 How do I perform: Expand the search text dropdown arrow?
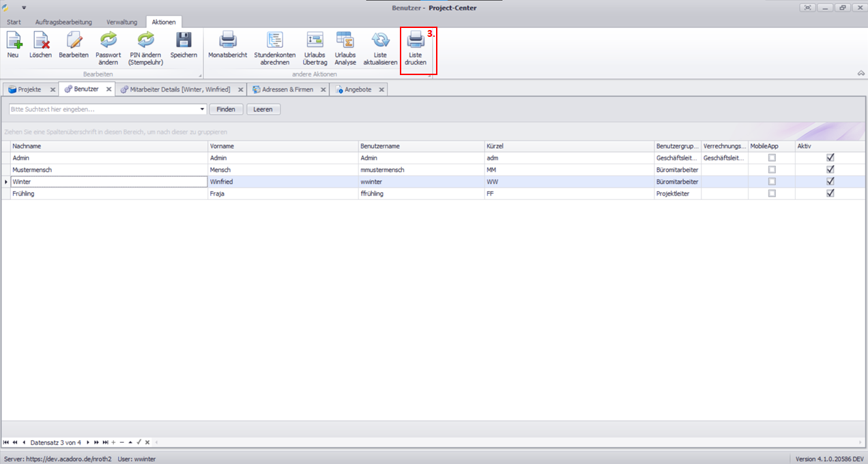click(x=203, y=109)
